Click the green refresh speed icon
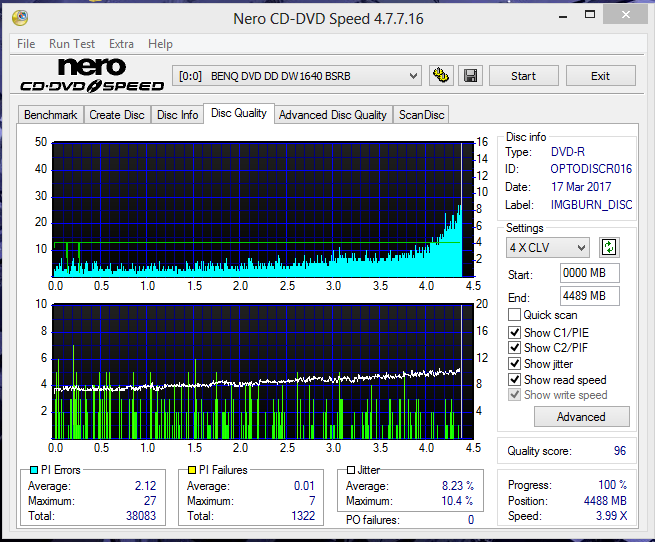The image size is (655, 542). click(609, 247)
